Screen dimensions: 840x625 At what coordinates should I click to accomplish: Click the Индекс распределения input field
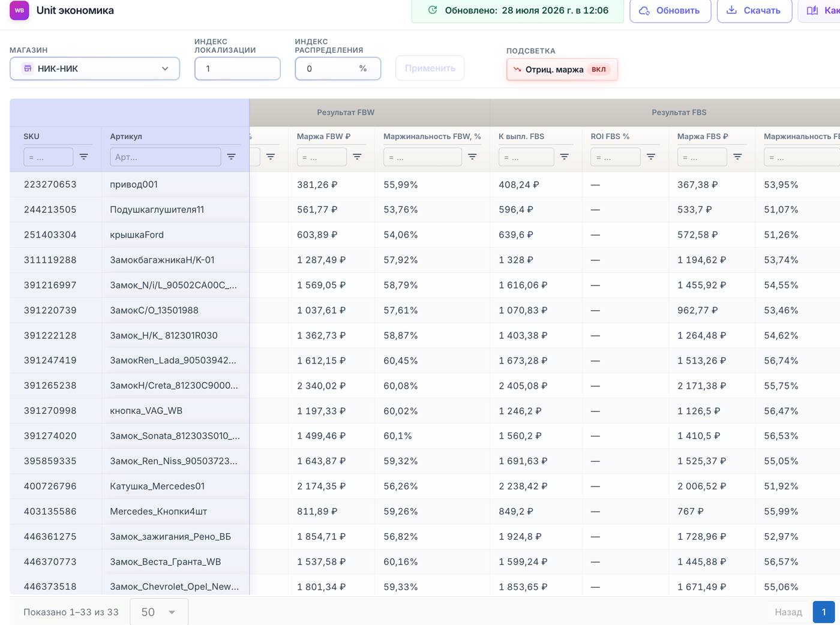(338, 68)
